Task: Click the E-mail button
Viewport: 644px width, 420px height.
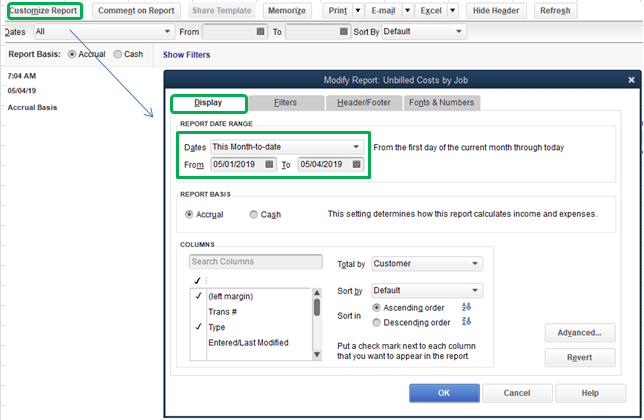Action: pyautogui.click(x=383, y=11)
